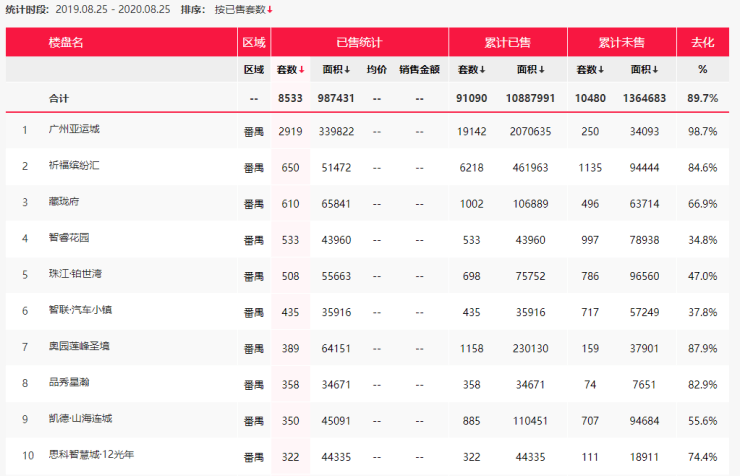Open 思科智慧城·12光年 property entry
Screen dimensions: 740x476
pos(92,454)
